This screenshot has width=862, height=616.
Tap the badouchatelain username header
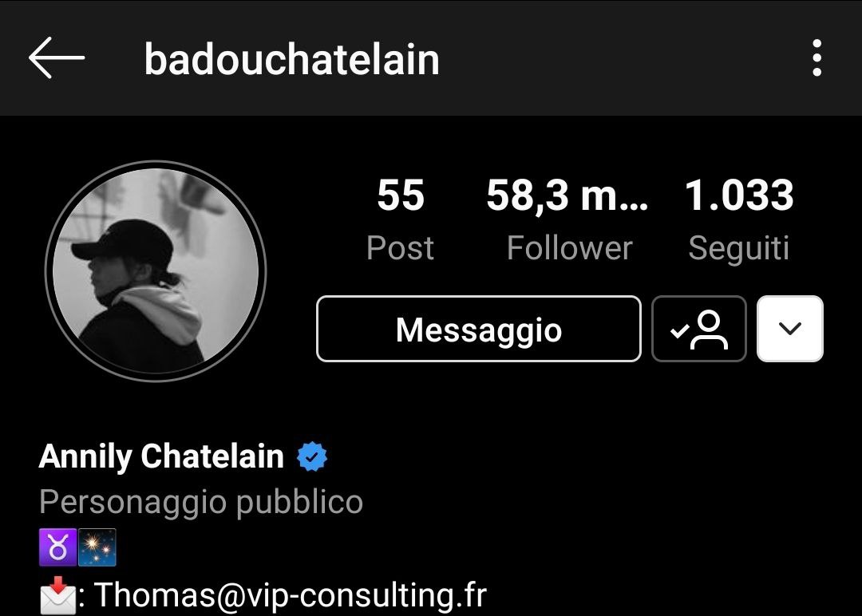point(291,59)
